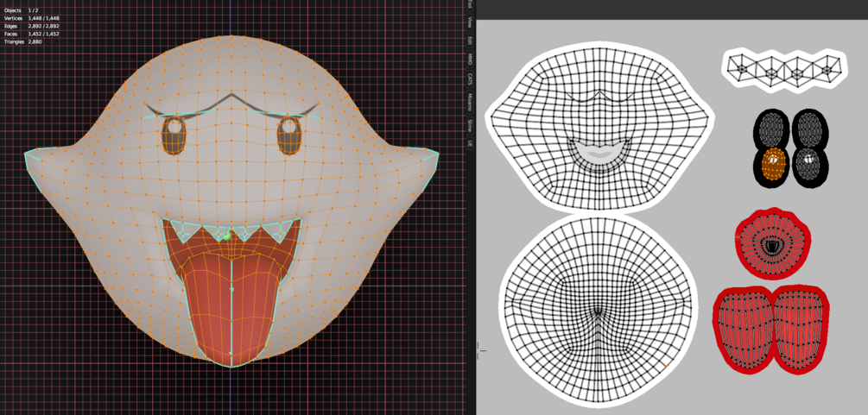Click the ghost's tongue in the 3D viewport
Viewport: 868px width, 415px height.
231,310
